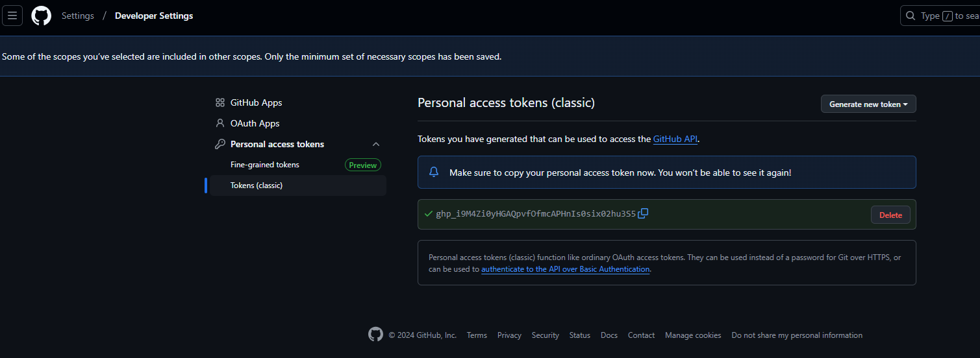Open footer Status link

[579, 335]
